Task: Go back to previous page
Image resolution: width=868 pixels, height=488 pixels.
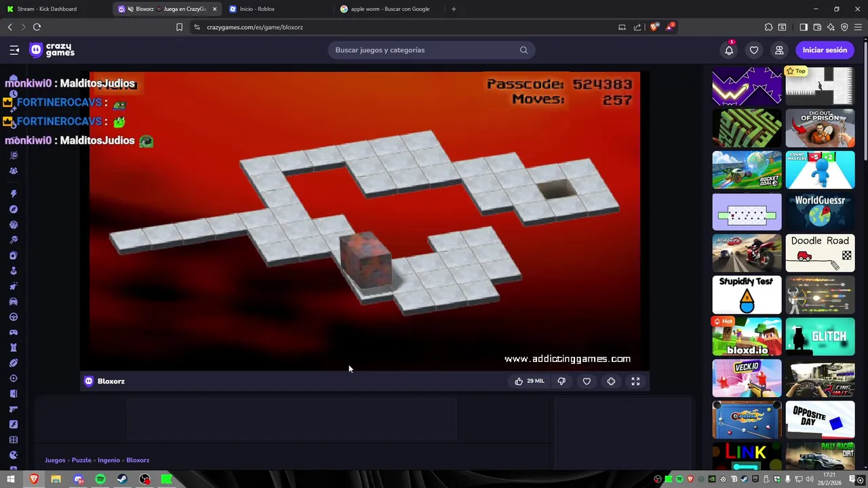Action: (x=9, y=27)
